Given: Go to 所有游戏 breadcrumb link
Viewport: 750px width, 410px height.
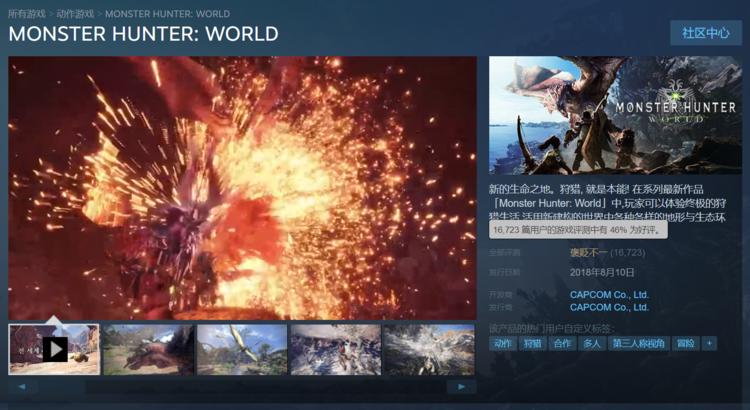Looking at the screenshot, I should coord(27,14).
